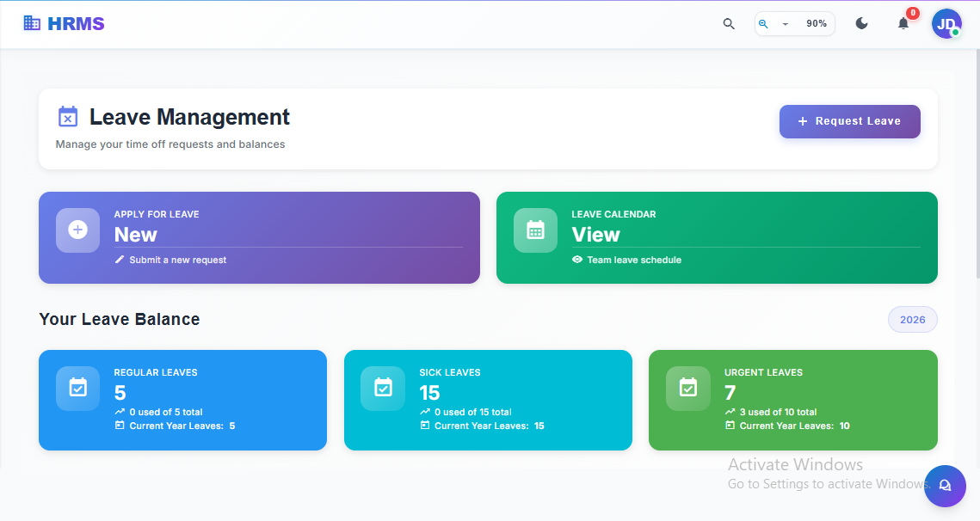The height and width of the screenshot is (521, 980).
Task: Click the red notification count badge
Action: (913, 13)
